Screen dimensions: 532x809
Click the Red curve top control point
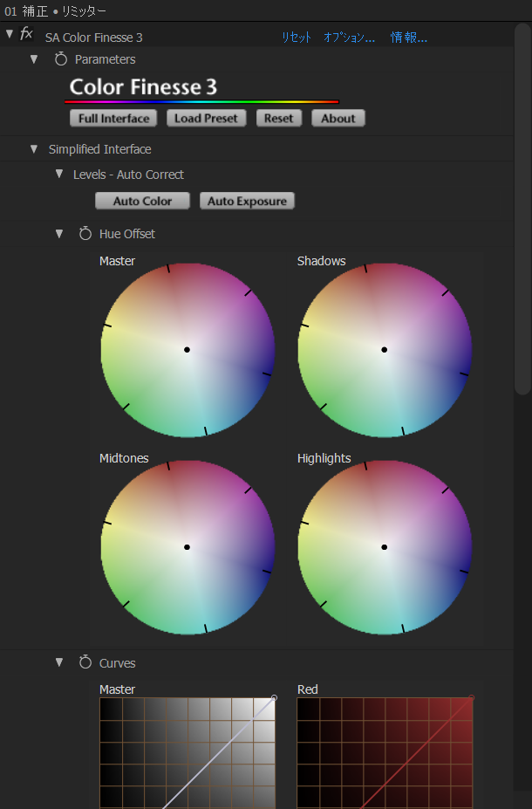coord(471,697)
